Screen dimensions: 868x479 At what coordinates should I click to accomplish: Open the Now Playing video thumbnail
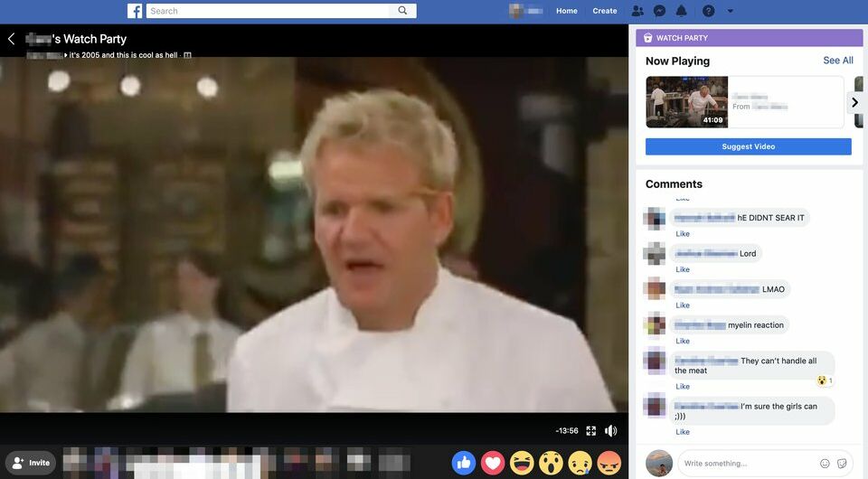coord(687,102)
